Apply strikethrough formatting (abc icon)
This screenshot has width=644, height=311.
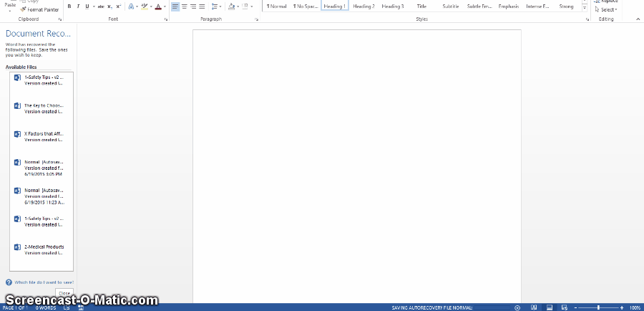pyautogui.click(x=101, y=6)
